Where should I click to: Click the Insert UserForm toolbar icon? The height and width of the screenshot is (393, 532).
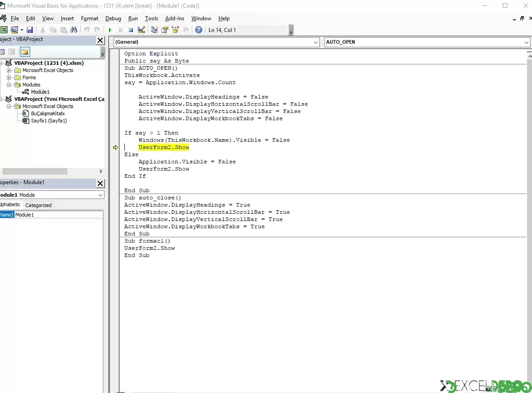[14, 30]
